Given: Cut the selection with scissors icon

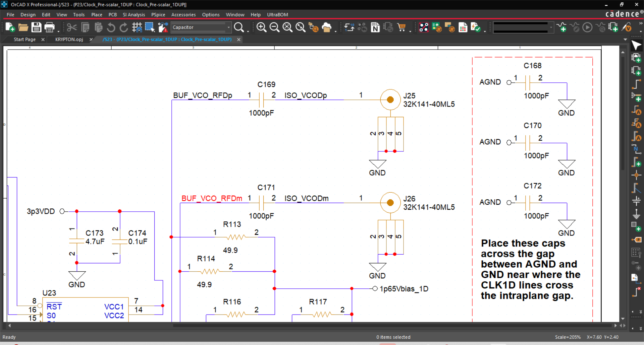Looking at the screenshot, I should [72, 27].
